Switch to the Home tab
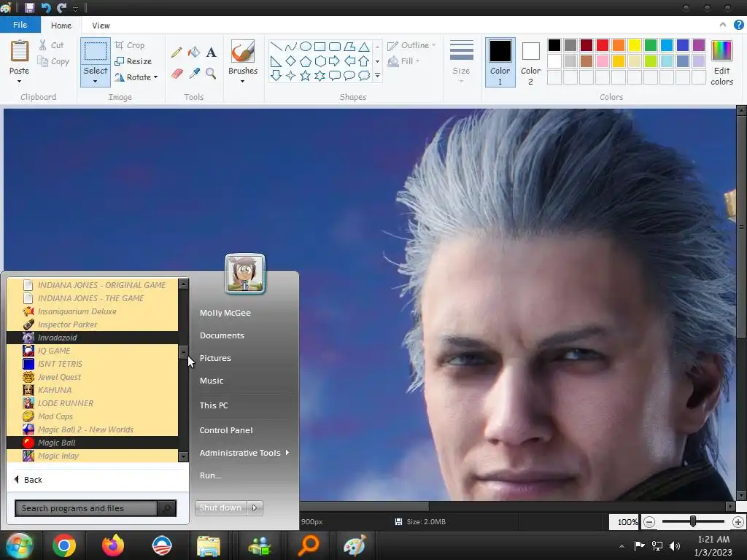This screenshot has height=560, width=747. [61, 26]
